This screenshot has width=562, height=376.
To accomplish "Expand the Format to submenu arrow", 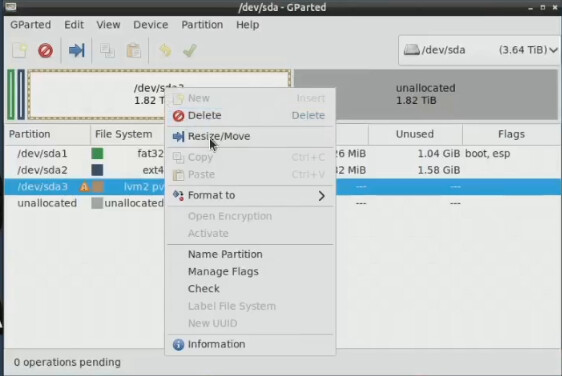I will [x=322, y=196].
